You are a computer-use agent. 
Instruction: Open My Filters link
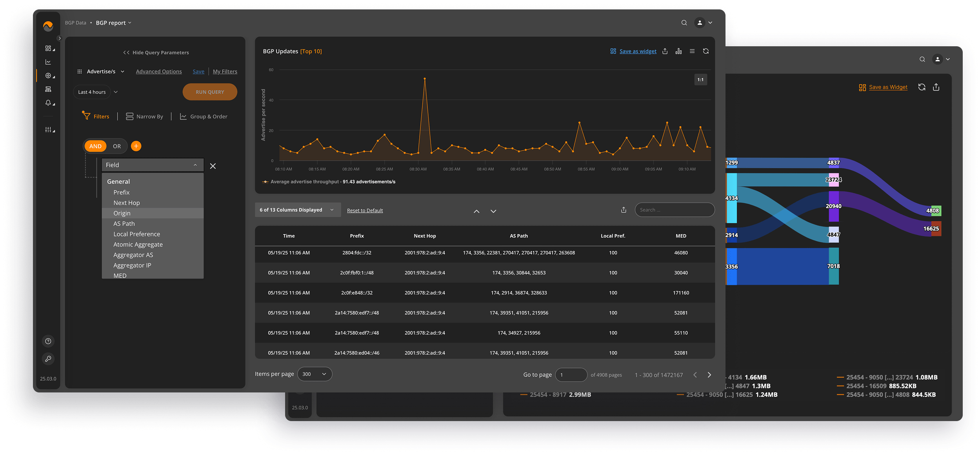[225, 71]
